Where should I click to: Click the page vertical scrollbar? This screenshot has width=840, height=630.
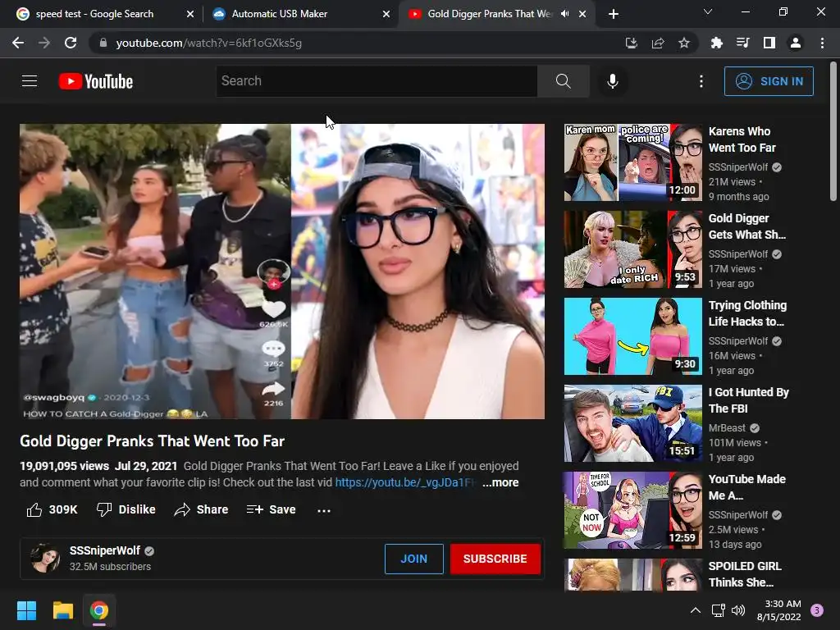(833, 132)
